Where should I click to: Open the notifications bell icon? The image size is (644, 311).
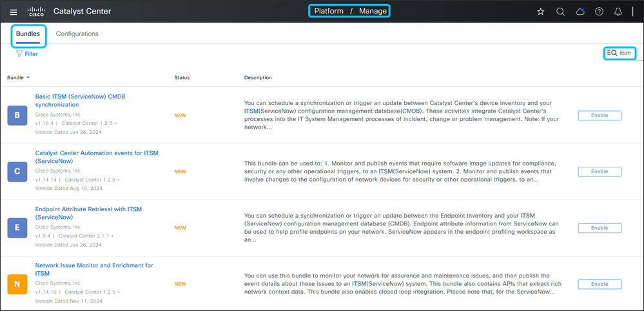click(x=618, y=12)
